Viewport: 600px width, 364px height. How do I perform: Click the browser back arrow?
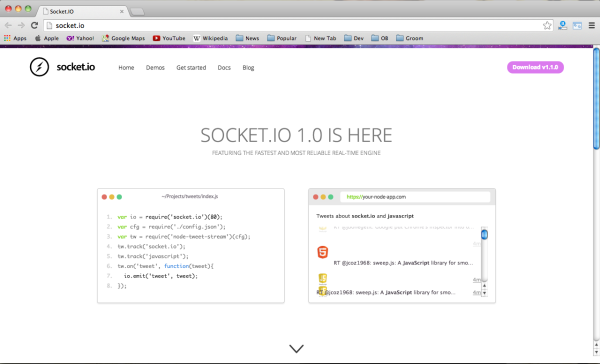point(8,25)
